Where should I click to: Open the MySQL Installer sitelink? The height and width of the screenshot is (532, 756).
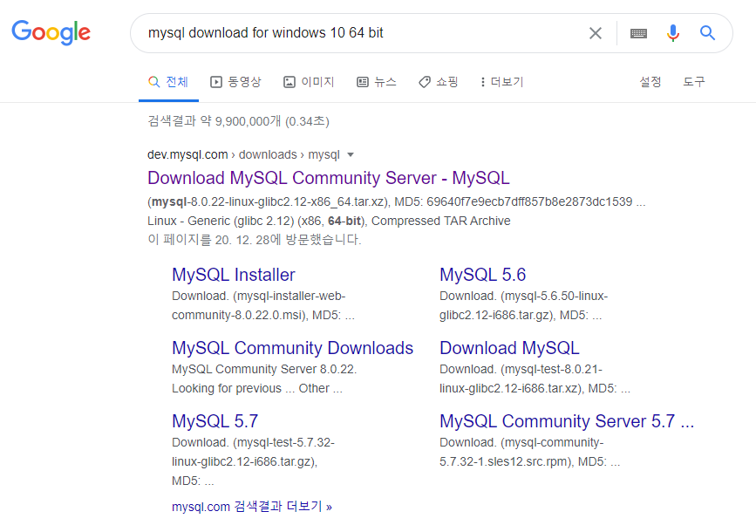point(234,275)
